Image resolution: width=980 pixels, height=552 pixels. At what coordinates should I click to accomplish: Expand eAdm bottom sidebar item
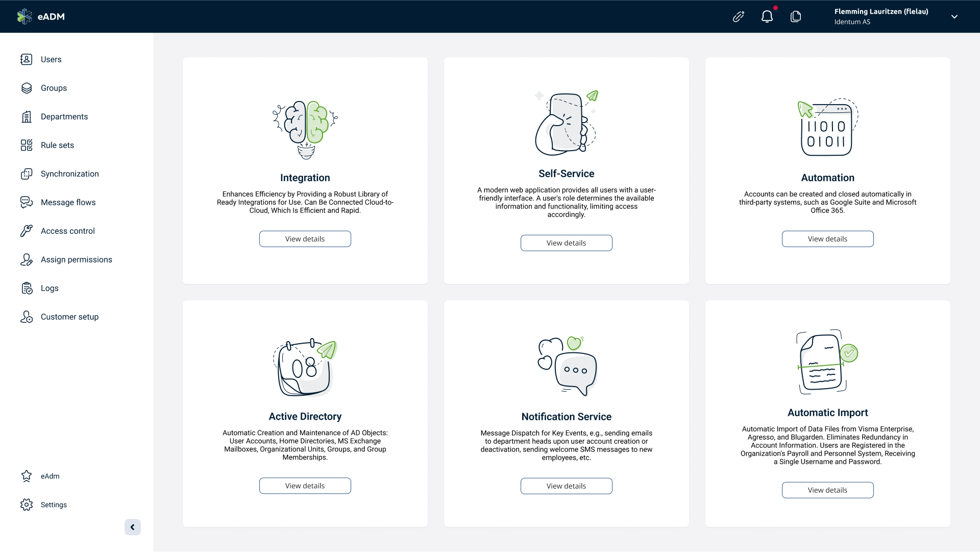coord(50,476)
